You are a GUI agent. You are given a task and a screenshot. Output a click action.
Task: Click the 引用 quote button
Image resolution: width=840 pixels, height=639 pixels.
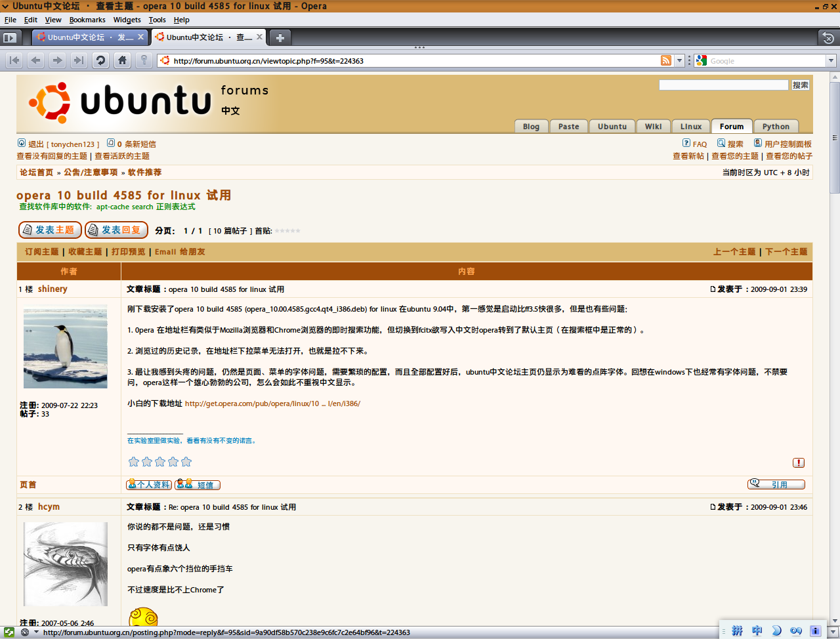(776, 484)
